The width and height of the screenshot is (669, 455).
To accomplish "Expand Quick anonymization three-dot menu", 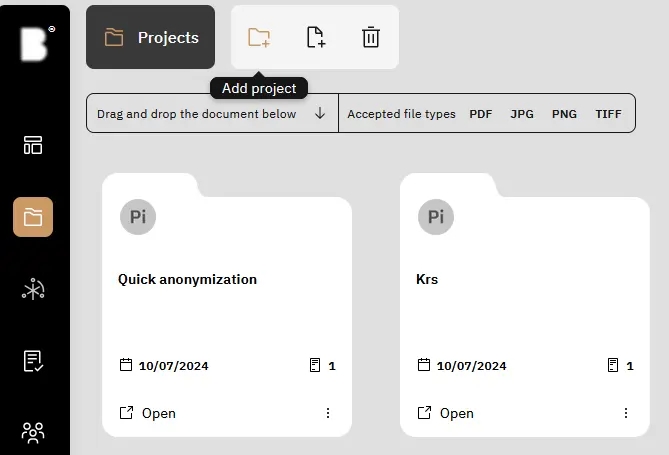I will tap(328, 413).
